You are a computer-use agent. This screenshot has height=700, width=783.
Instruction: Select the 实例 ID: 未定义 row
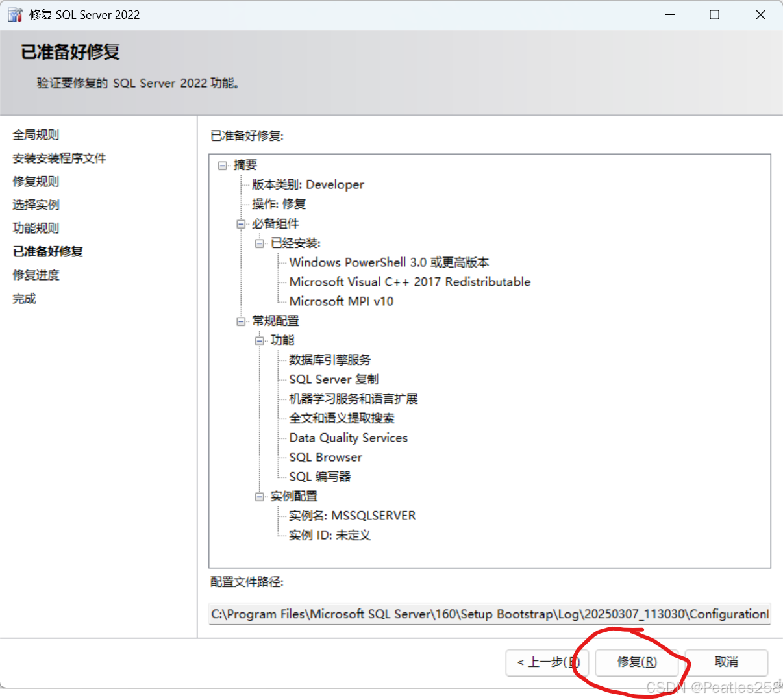pos(330,536)
